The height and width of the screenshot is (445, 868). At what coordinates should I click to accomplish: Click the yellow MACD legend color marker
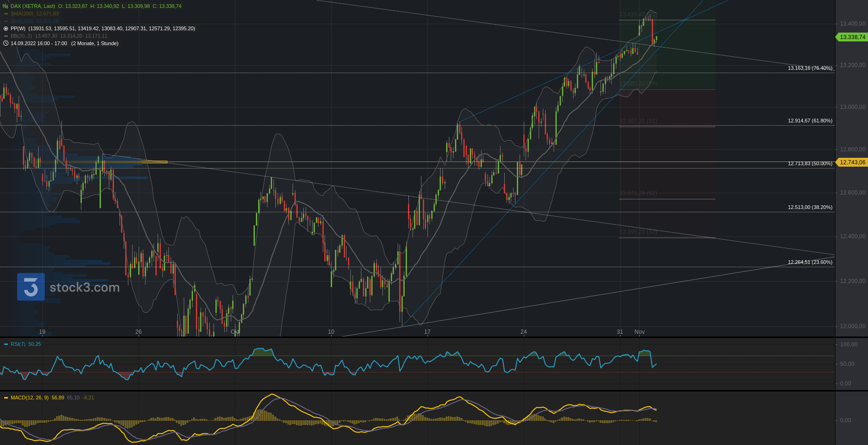point(6,398)
